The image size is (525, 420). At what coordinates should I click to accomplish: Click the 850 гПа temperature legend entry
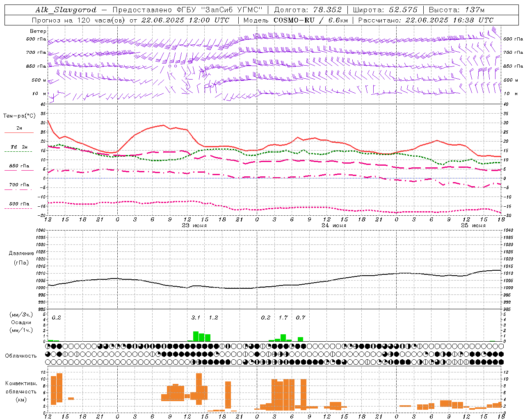click(x=19, y=166)
